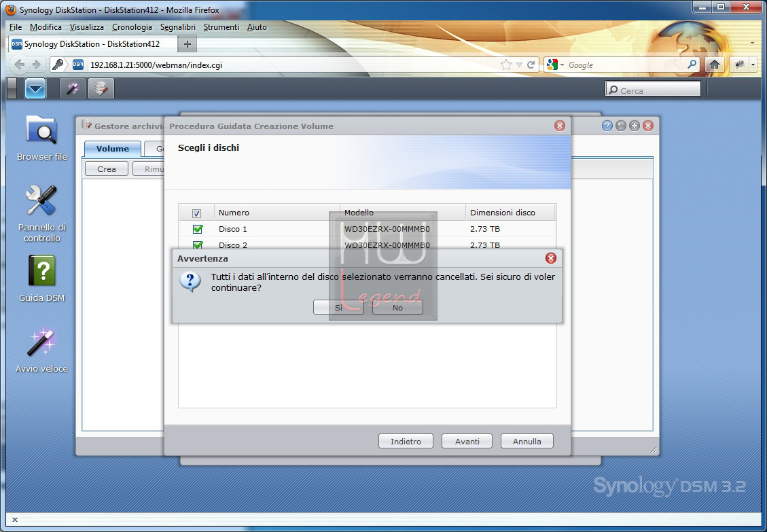Decline the warning with No
The width and height of the screenshot is (767, 532).
tap(397, 307)
